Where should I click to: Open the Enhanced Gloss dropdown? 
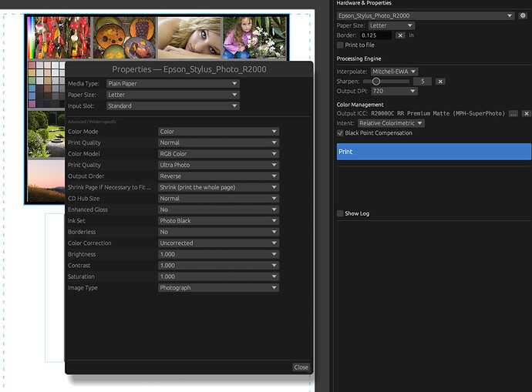coord(218,209)
